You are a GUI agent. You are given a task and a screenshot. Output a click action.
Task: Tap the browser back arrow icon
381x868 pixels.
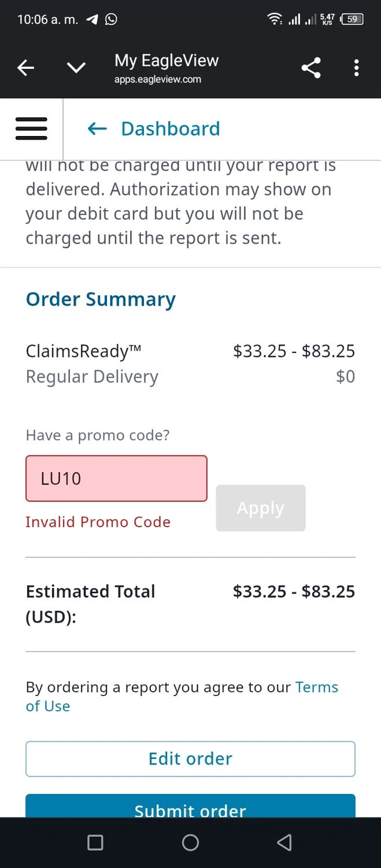click(x=25, y=68)
